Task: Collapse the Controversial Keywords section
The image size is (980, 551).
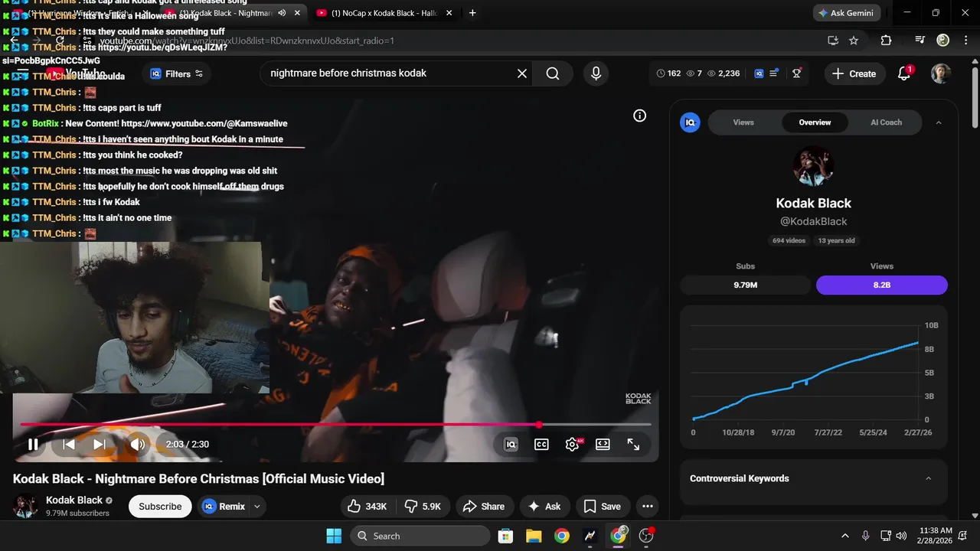Action: tap(928, 478)
